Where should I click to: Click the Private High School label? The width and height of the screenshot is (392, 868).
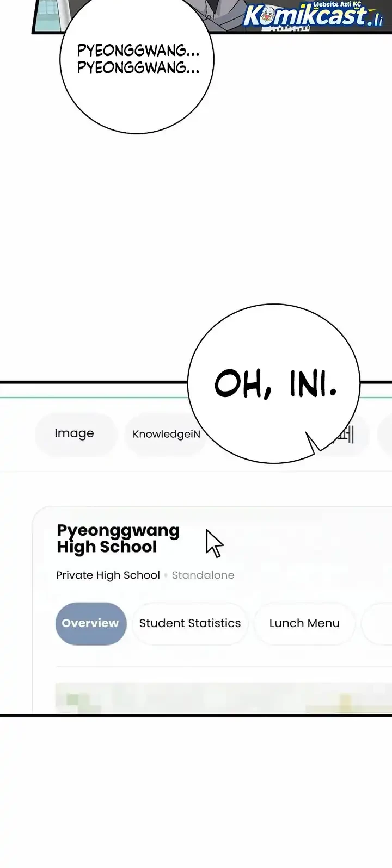108,575
